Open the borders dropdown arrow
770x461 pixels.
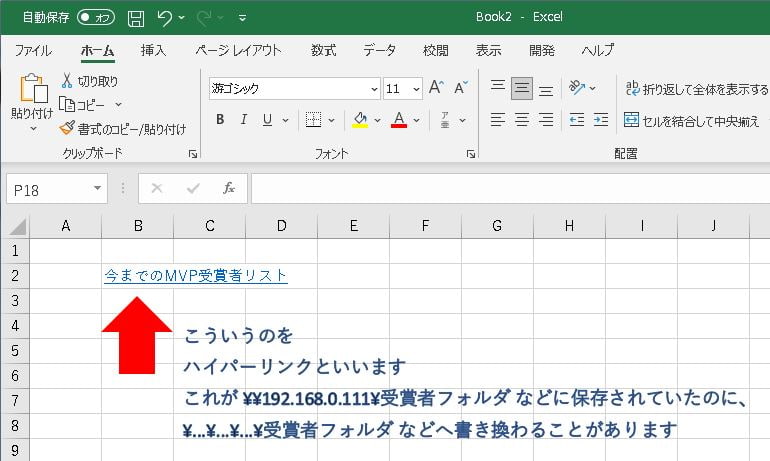(x=331, y=120)
